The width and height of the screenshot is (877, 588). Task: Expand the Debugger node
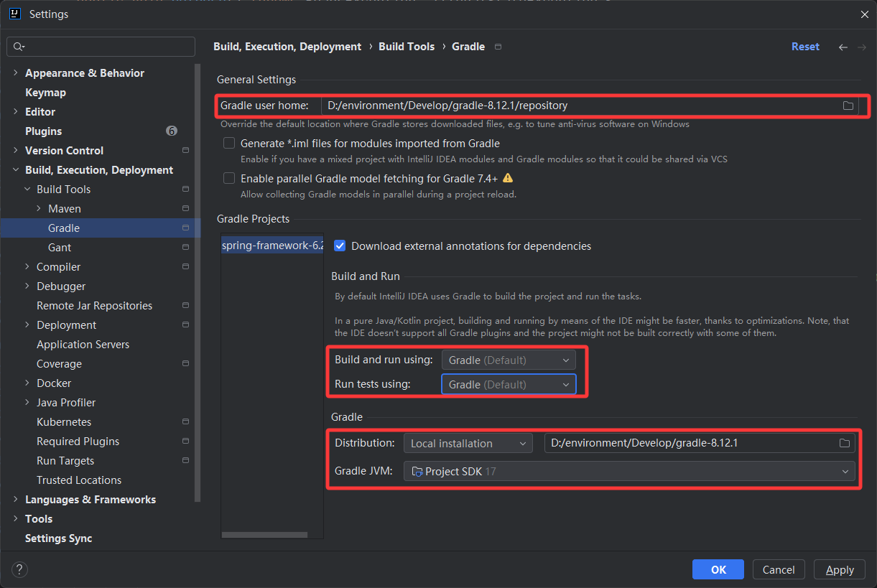click(27, 286)
